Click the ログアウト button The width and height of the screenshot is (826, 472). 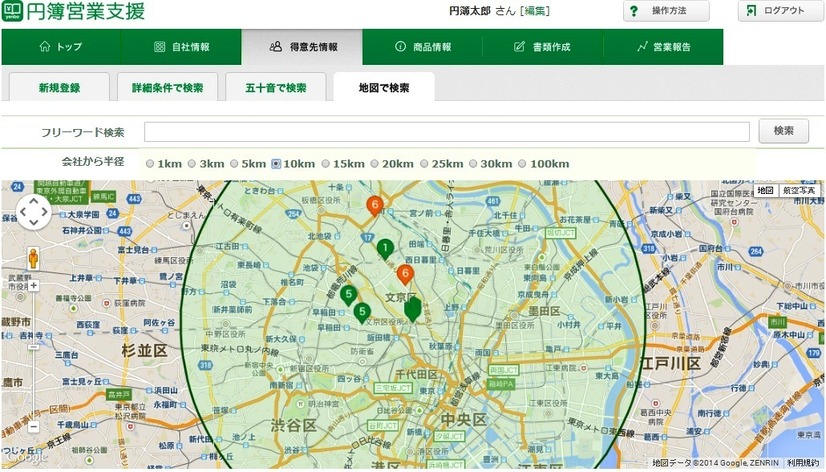click(x=780, y=11)
